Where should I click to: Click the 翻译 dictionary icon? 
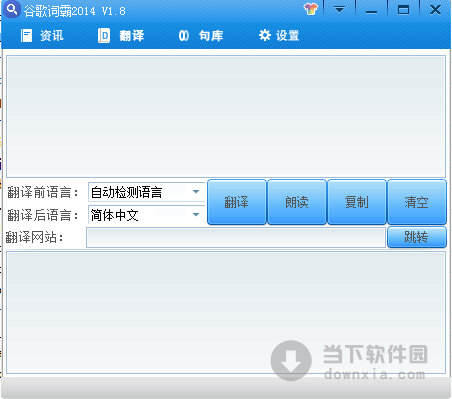click(x=104, y=35)
